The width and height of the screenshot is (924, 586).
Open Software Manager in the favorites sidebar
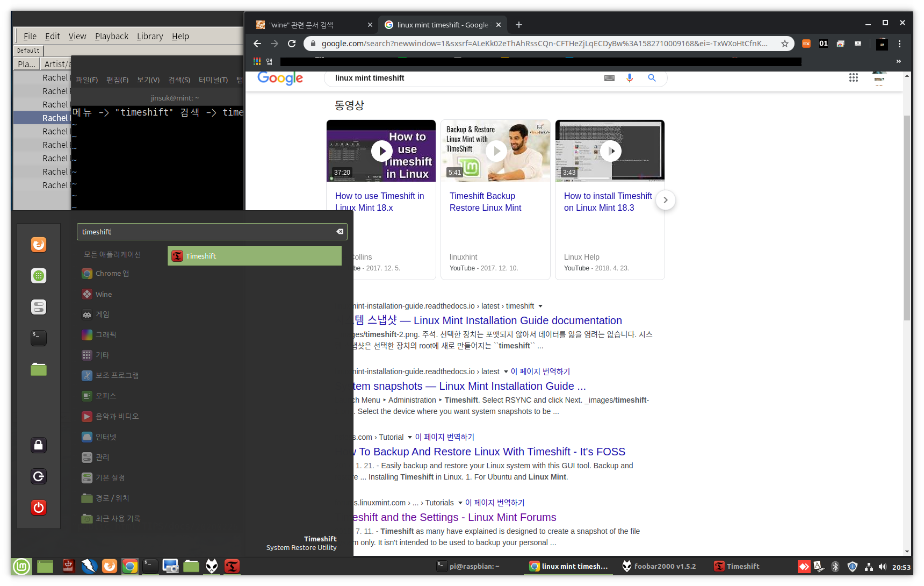coord(39,276)
